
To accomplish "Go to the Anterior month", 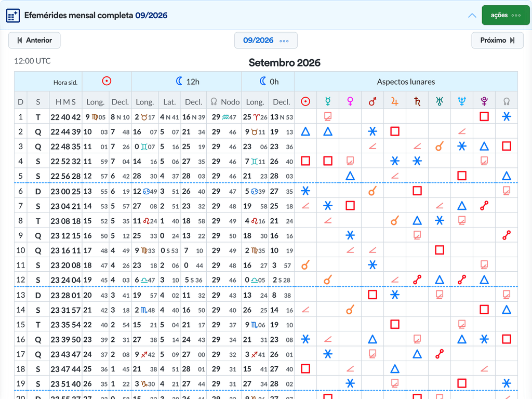I will (x=34, y=41).
